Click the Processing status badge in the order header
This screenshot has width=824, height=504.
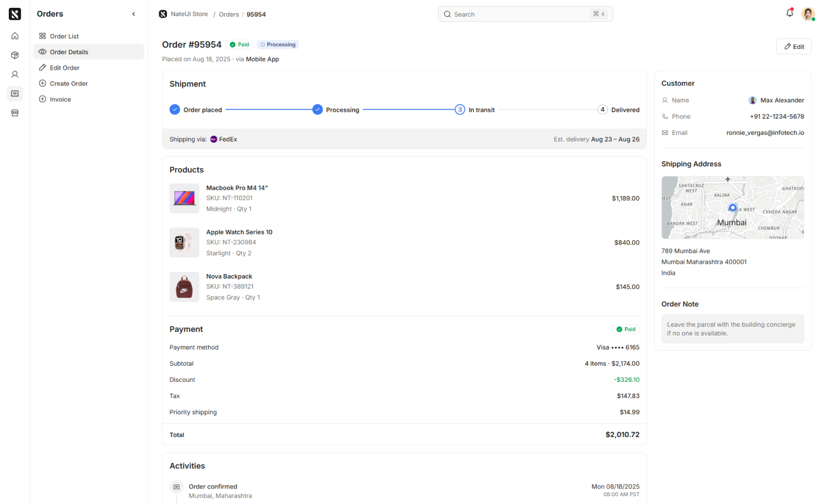[278, 44]
